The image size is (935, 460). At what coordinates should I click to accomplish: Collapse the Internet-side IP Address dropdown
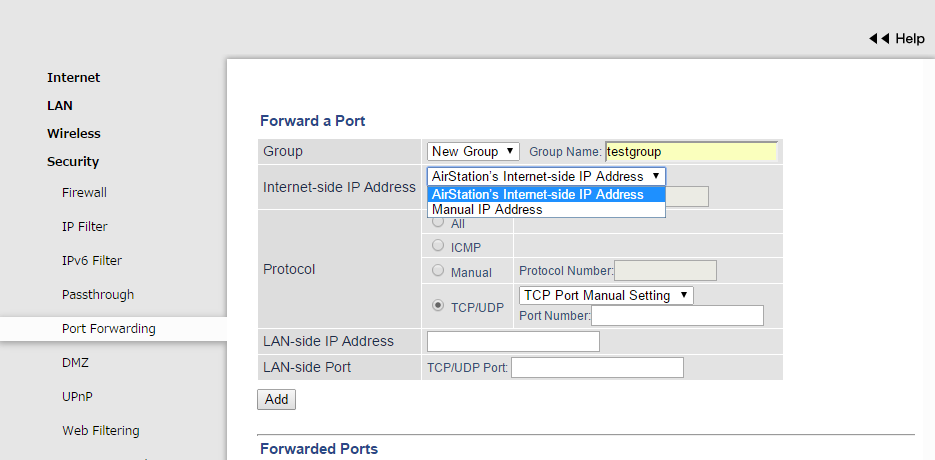(546, 175)
